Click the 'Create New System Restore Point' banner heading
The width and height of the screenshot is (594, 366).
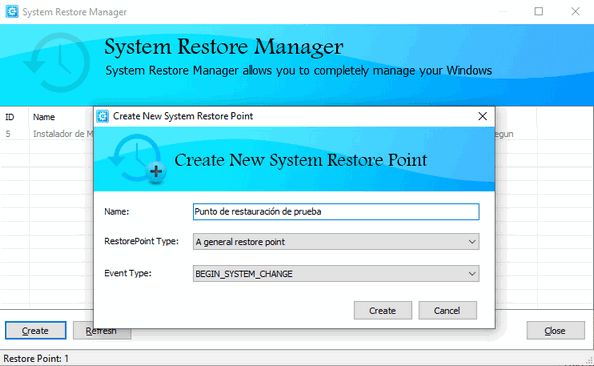pyautogui.click(x=300, y=160)
